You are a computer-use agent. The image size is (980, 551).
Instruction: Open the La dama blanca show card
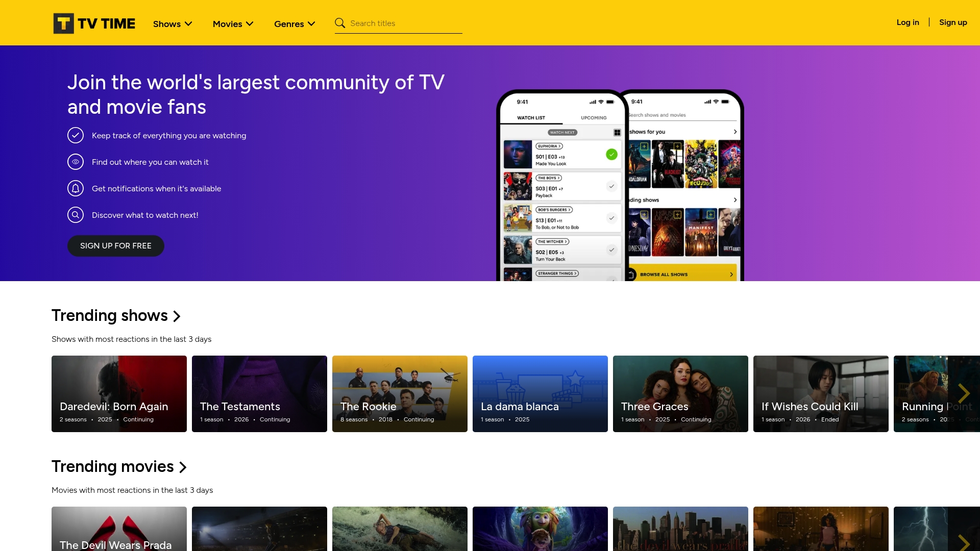(x=540, y=394)
